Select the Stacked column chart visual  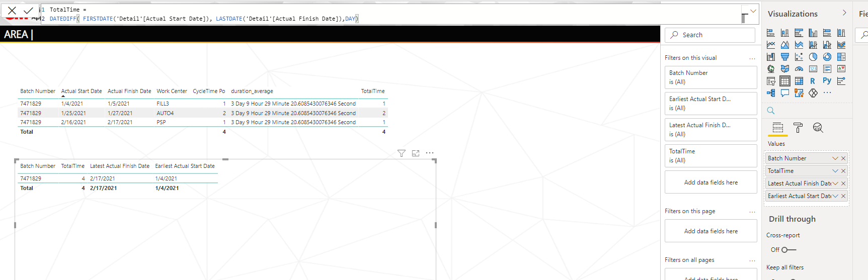coord(784,33)
